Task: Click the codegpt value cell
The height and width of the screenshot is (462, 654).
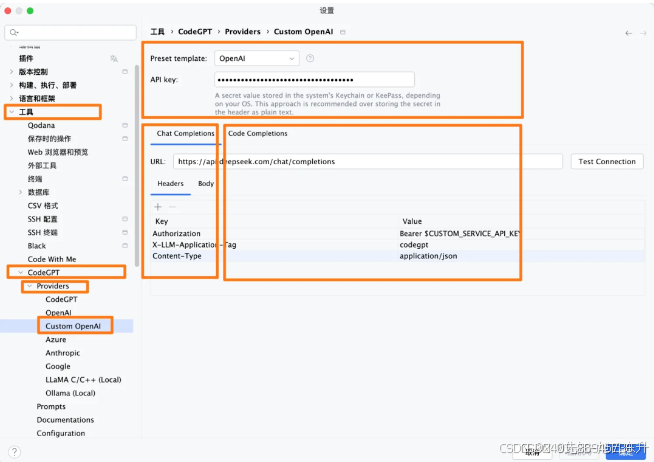Action: pyautogui.click(x=414, y=245)
